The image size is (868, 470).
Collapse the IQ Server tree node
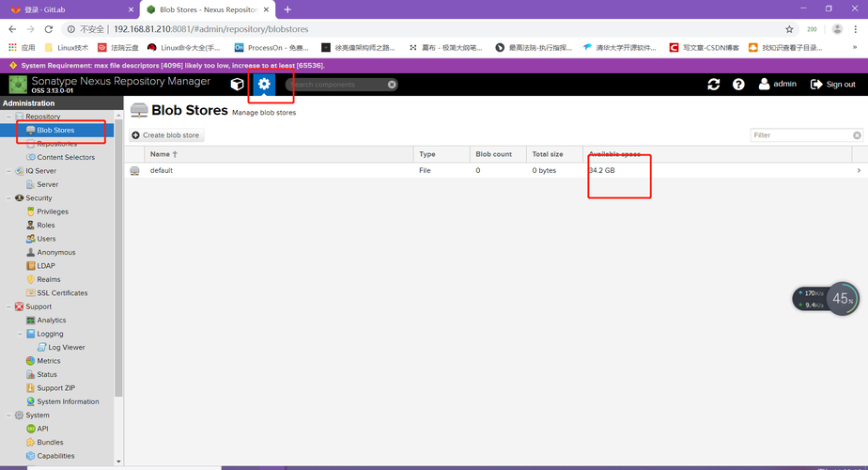pos(8,171)
